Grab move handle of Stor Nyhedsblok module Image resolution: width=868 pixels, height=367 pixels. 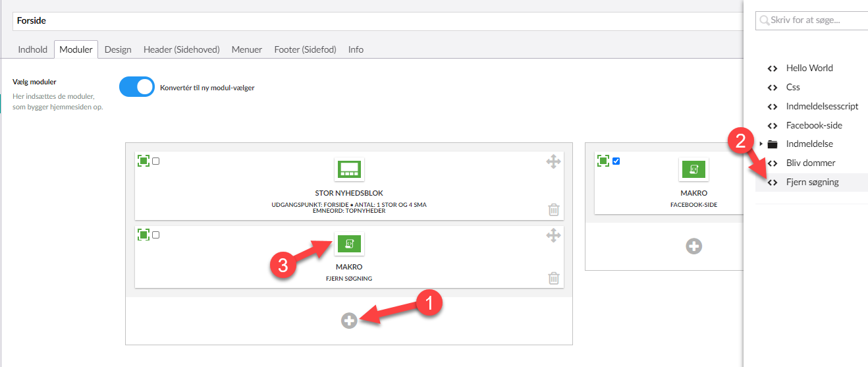[x=553, y=161]
